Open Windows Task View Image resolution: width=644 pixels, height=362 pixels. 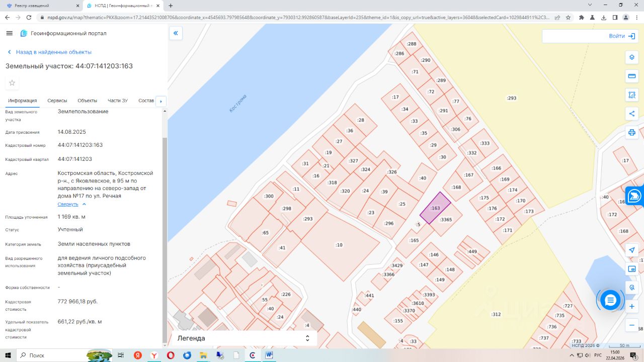point(121,355)
